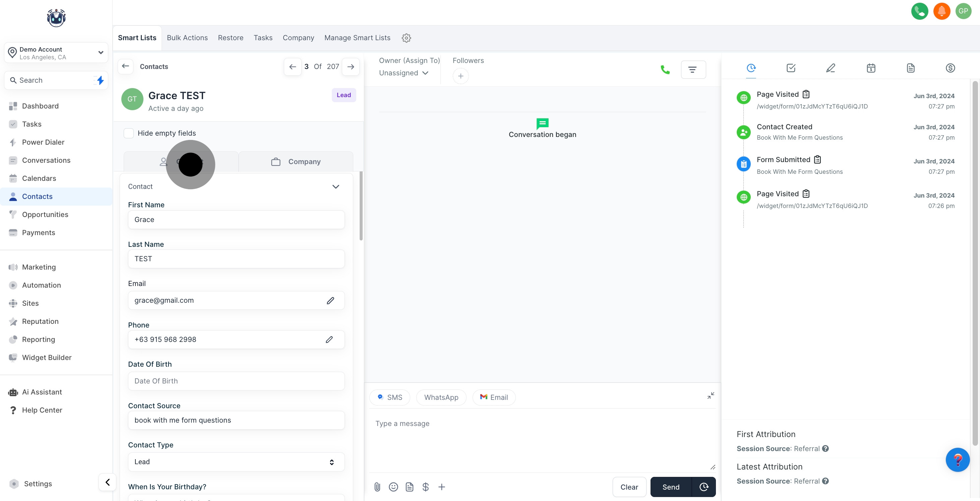Click the attachment paperclip icon

click(x=377, y=487)
